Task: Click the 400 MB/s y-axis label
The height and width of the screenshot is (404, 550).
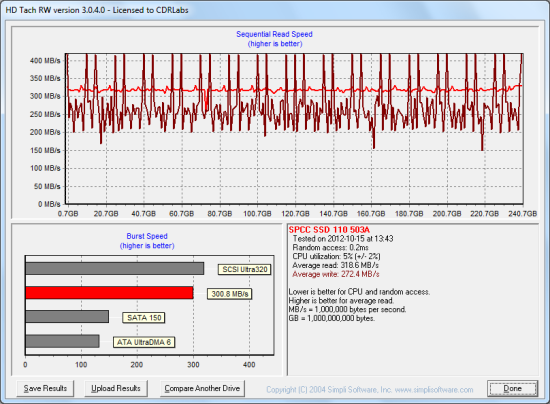Action: [x=45, y=60]
